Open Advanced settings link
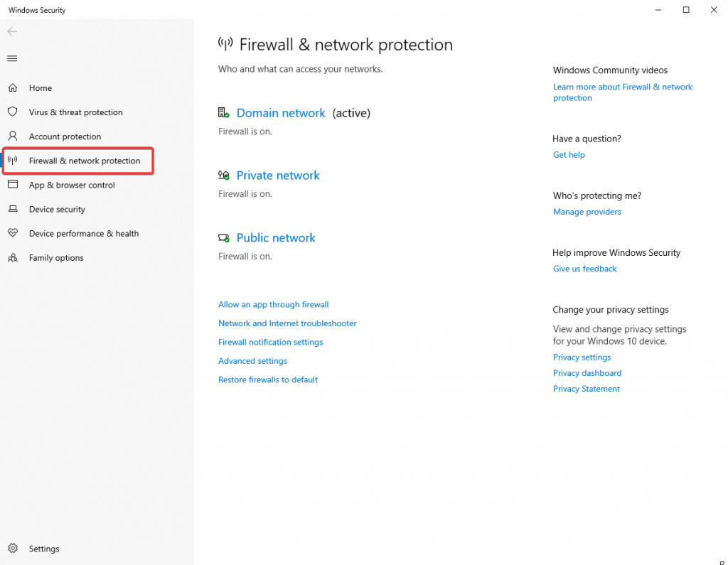The width and height of the screenshot is (728, 565). click(x=252, y=361)
